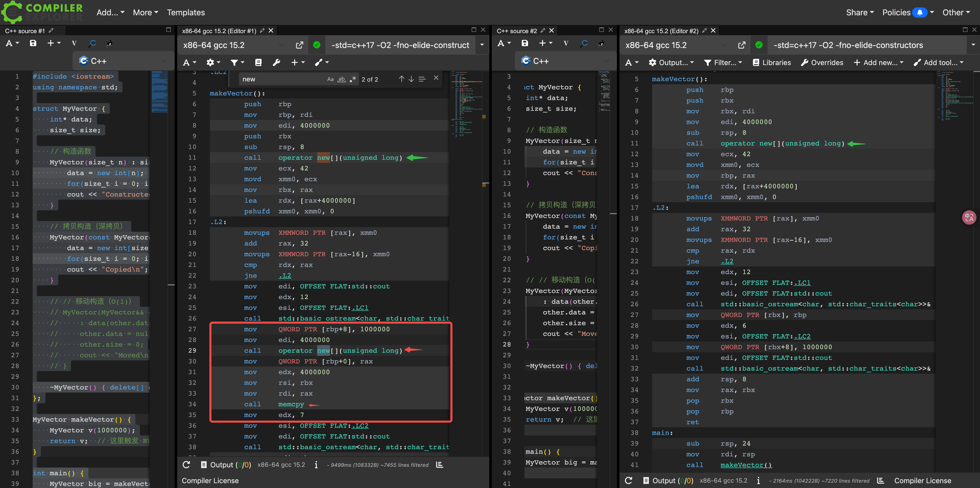Click the wrench tools icon in compiler pane
Viewport: 980px width, 488px height.
[x=277, y=62]
